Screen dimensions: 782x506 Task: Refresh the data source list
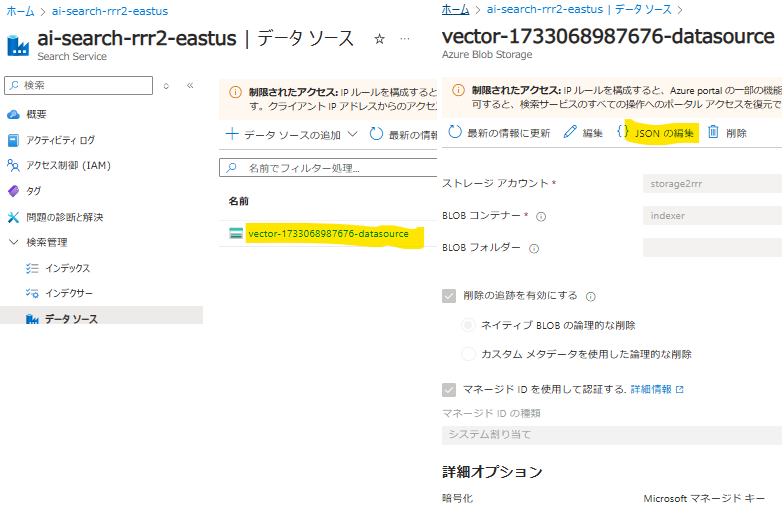[404, 135]
